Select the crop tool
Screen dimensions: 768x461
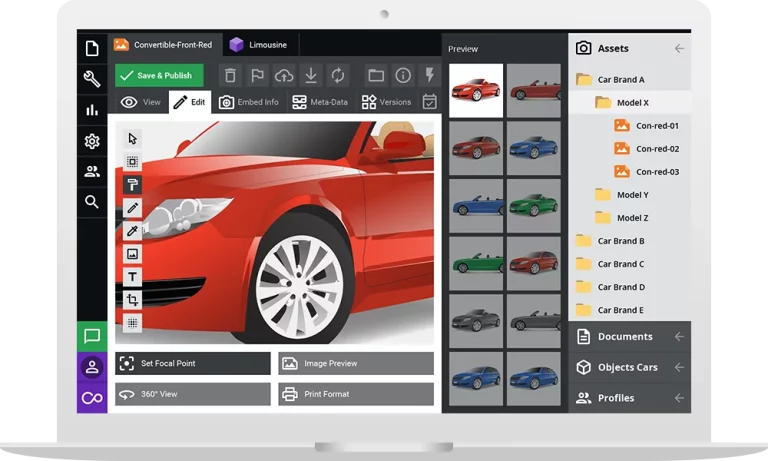point(132,300)
